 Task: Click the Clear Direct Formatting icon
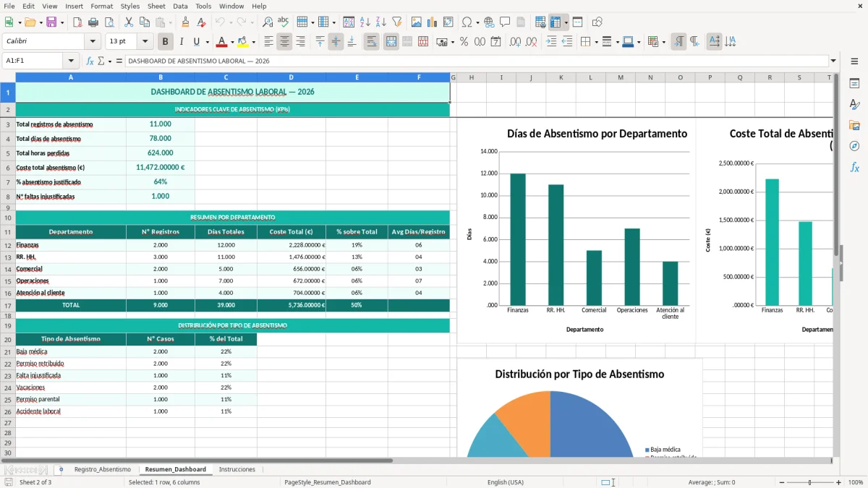pyautogui.click(x=201, y=22)
